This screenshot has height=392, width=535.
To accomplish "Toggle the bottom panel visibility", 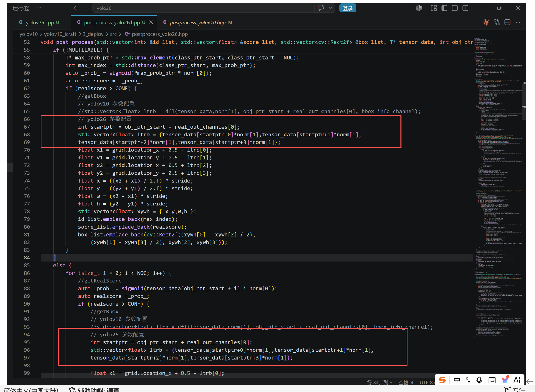I will 455,8.
